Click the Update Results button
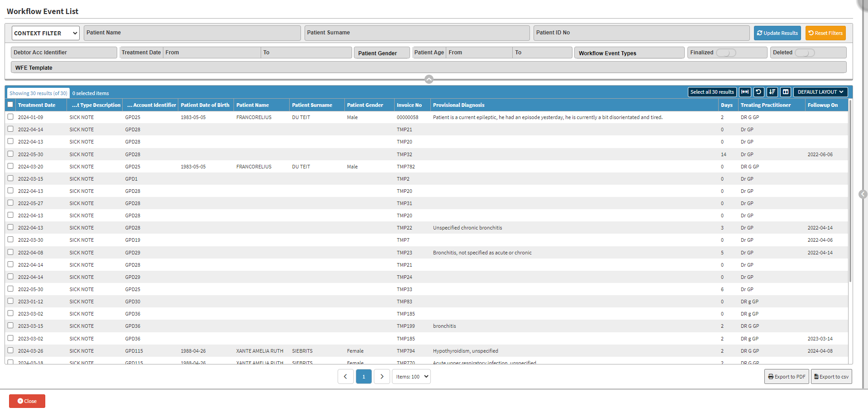 click(x=777, y=33)
